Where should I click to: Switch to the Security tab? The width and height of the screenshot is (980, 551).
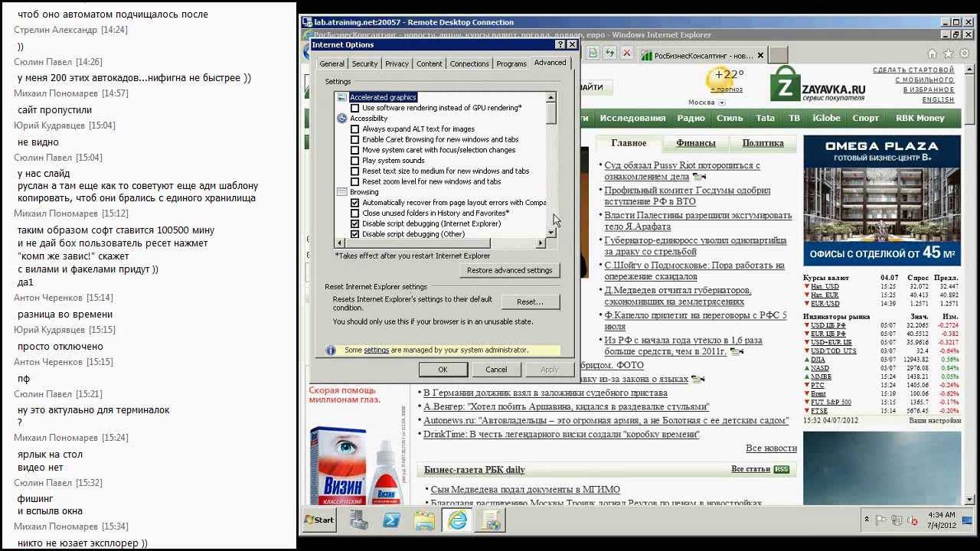point(364,64)
